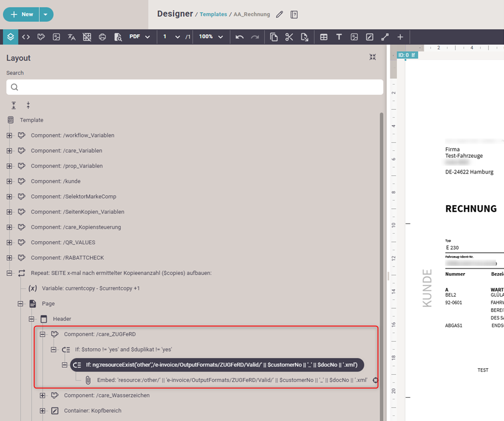The image size is (504, 421).
Task: Click the translation icon in toolbar
Action: (x=71, y=37)
